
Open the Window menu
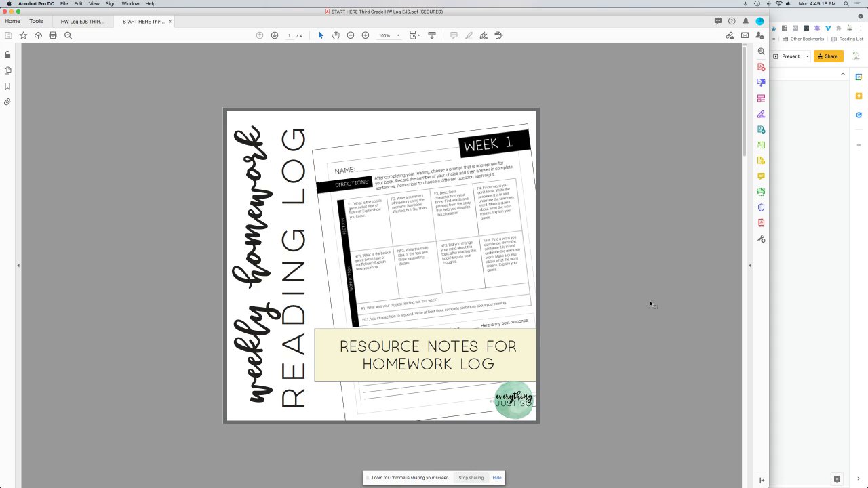pos(130,3)
